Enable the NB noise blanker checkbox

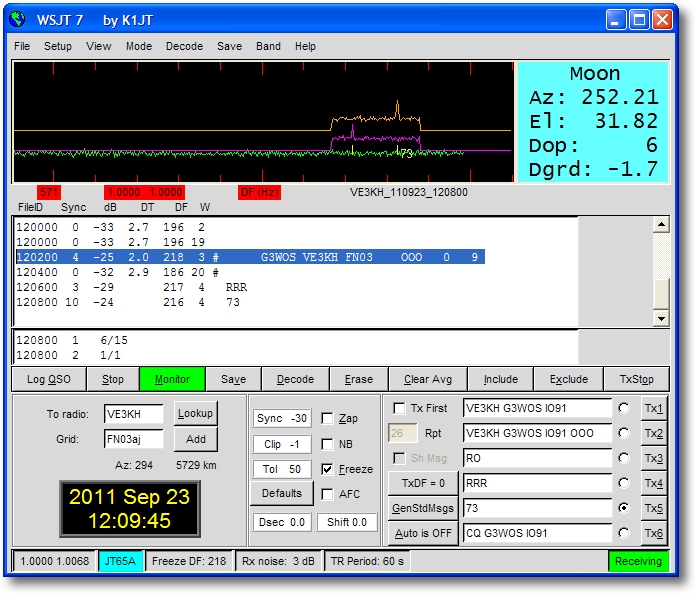click(328, 444)
